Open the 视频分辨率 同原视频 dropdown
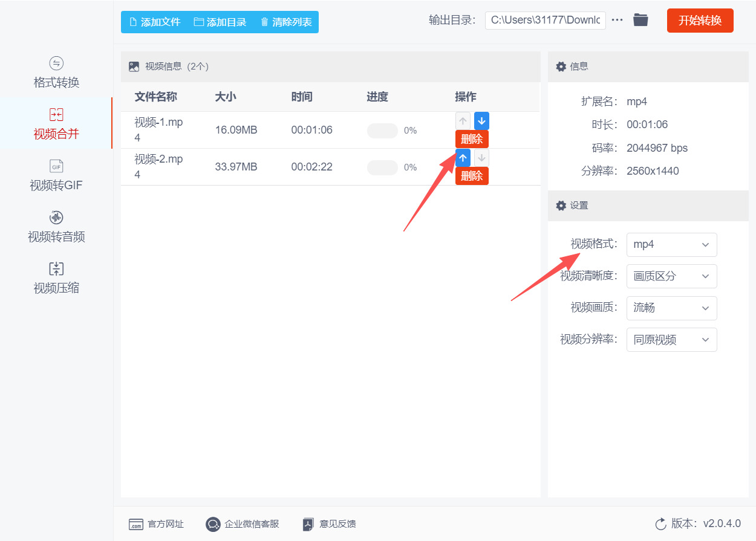The image size is (756, 541). 671,340
